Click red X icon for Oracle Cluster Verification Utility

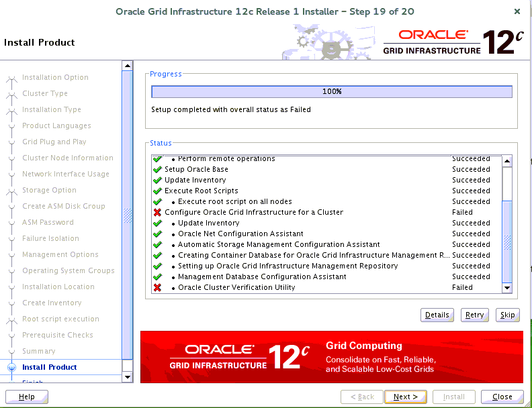pyautogui.click(x=157, y=287)
